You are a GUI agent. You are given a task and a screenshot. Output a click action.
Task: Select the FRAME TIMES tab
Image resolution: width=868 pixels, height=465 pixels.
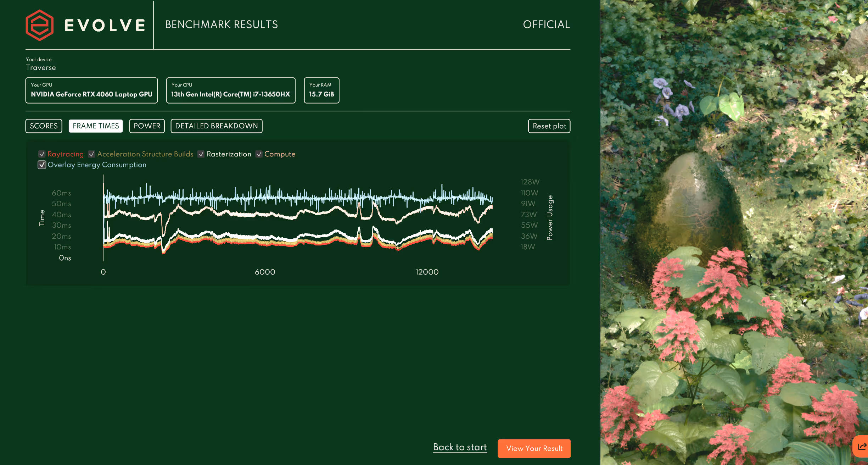pyautogui.click(x=96, y=126)
